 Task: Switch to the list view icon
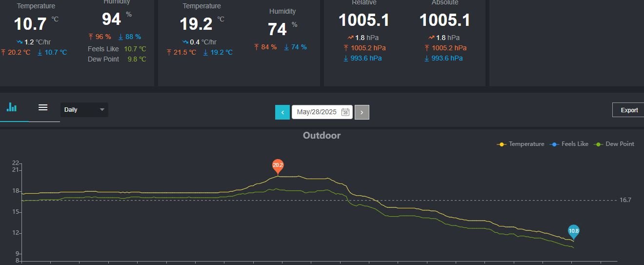click(x=43, y=107)
